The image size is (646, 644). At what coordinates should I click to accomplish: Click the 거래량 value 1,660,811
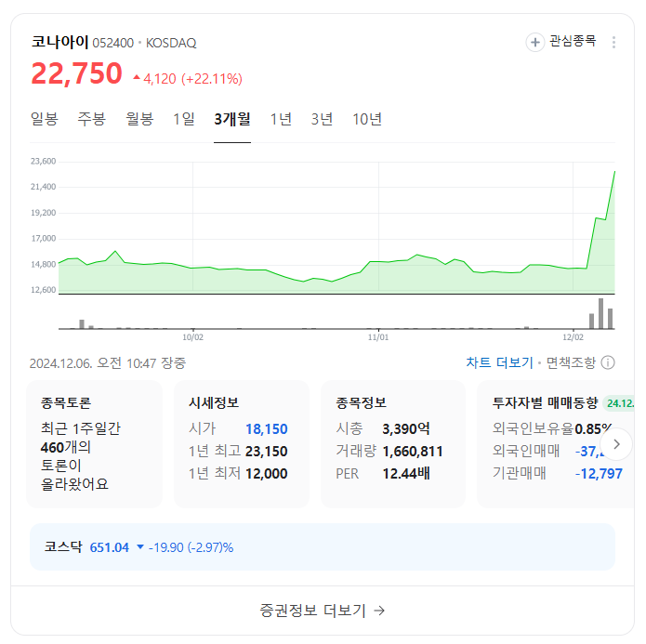click(x=413, y=451)
